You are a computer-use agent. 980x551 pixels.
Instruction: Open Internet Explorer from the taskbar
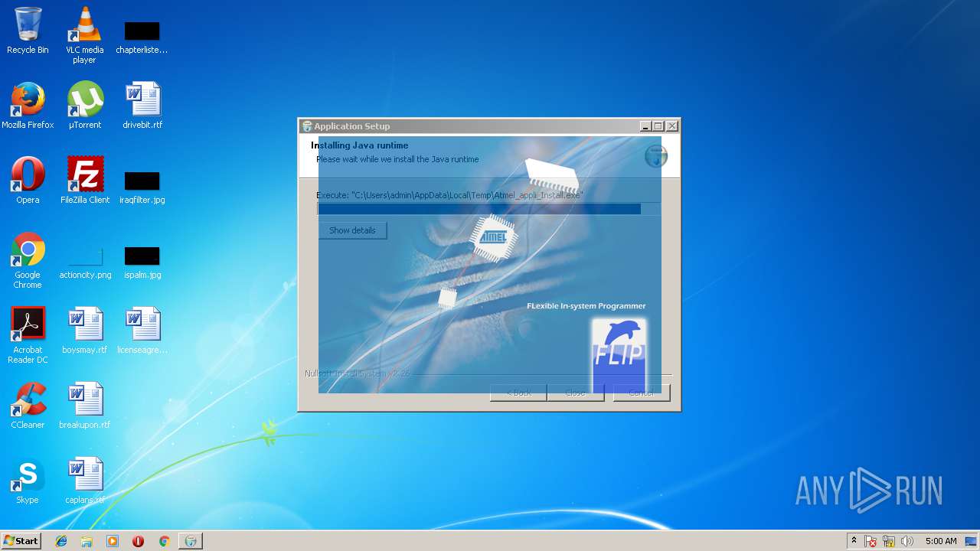tap(61, 541)
